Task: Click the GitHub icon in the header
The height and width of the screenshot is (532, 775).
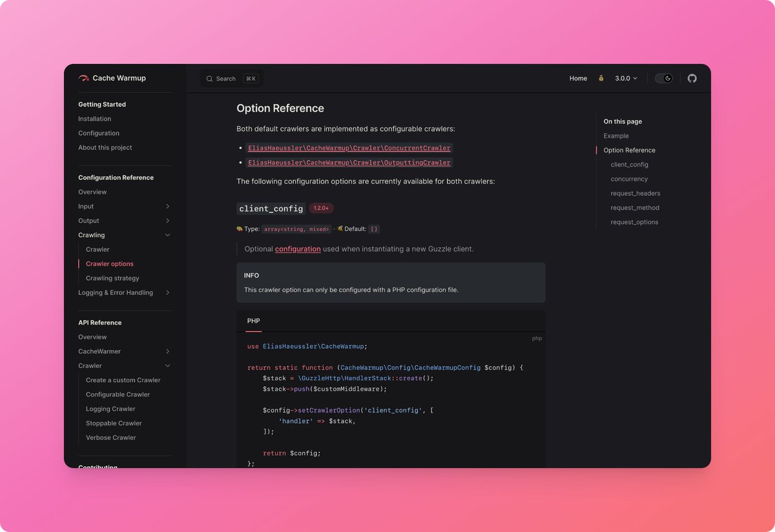Action: pos(692,77)
